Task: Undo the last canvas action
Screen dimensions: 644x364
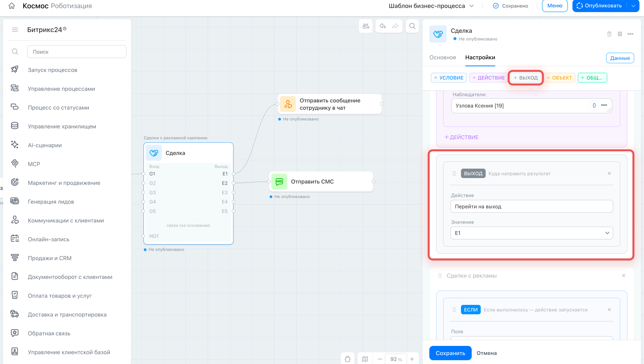Action: (x=383, y=26)
